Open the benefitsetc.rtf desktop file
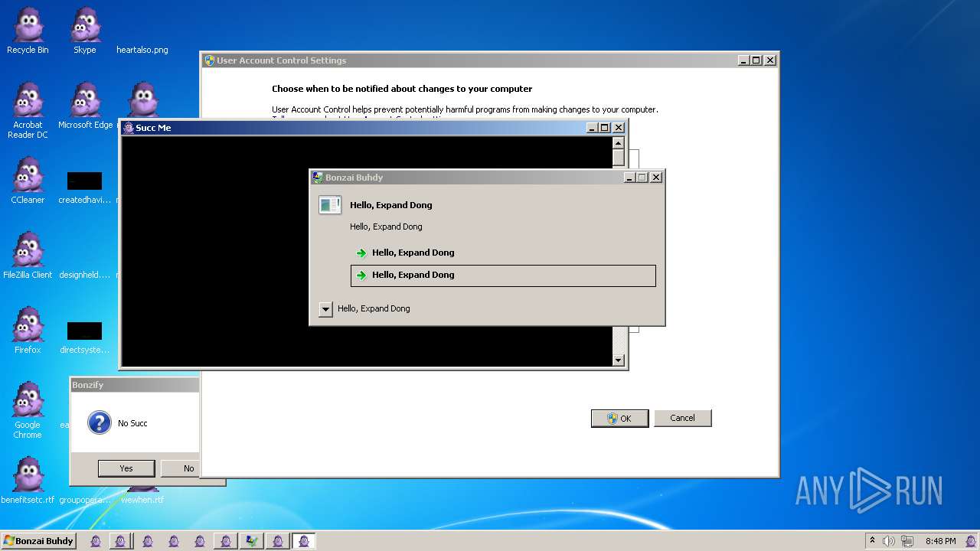The image size is (980, 551). [28, 481]
